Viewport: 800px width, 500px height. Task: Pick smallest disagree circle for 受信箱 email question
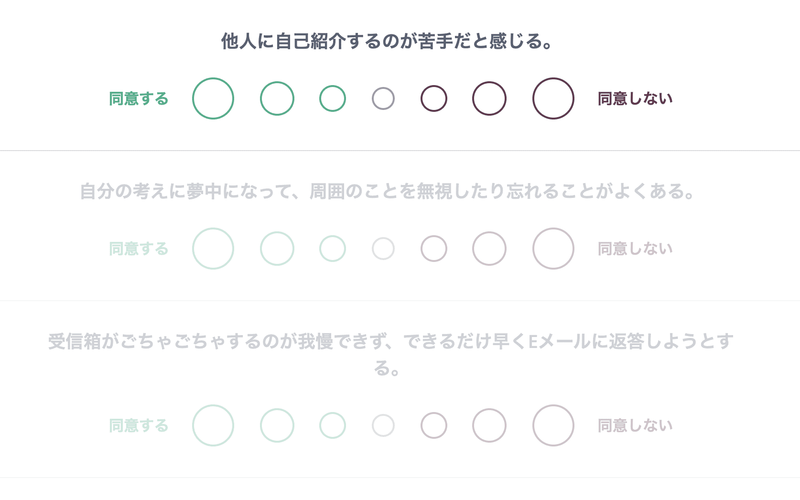coord(434,426)
